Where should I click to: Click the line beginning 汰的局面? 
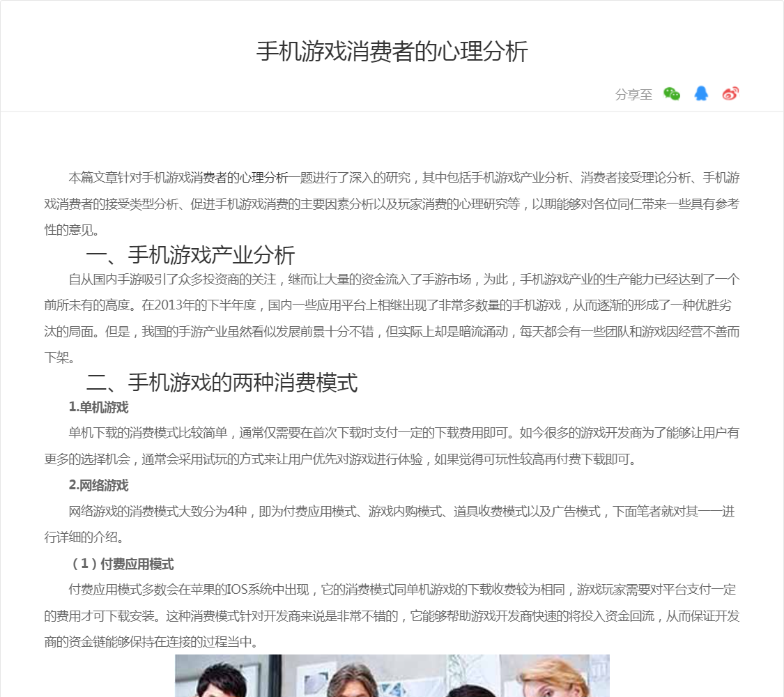point(392,332)
